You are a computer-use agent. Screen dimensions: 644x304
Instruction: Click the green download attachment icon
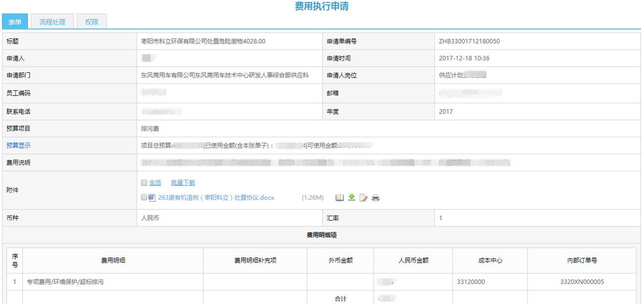pyautogui.click(x=351, y=198)
